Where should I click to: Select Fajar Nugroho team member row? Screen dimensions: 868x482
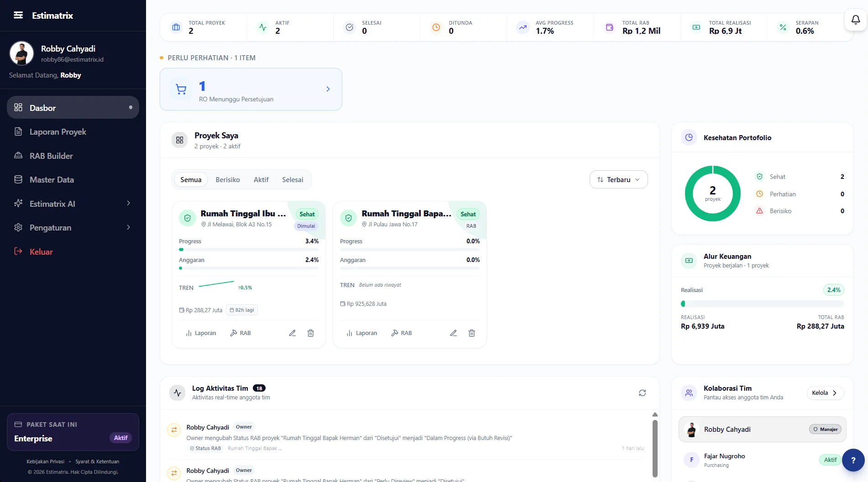pos(762,460)
